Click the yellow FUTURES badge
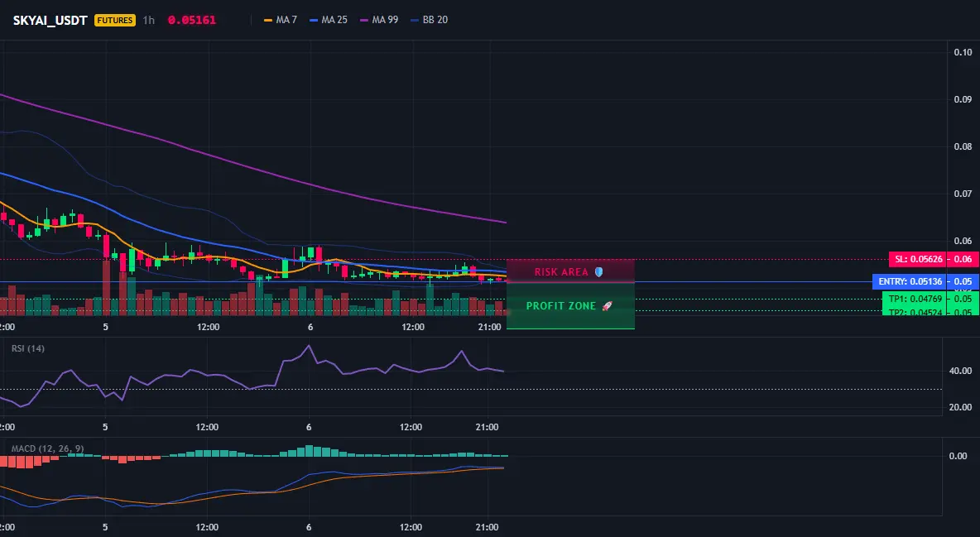 (x=115, y=20)
